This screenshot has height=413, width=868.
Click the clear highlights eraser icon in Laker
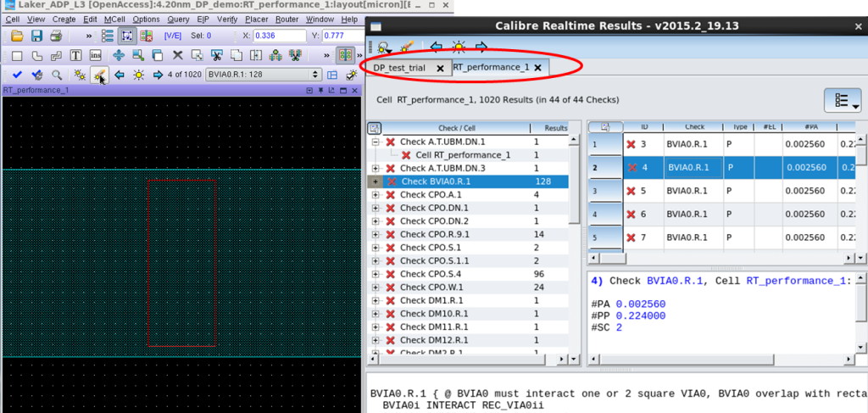click(100, 75)
